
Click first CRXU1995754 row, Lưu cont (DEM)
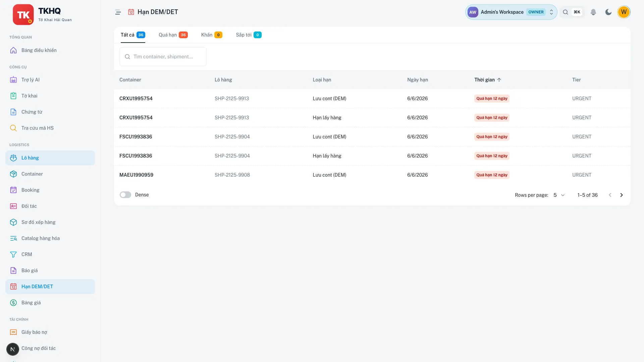(329, 99)
